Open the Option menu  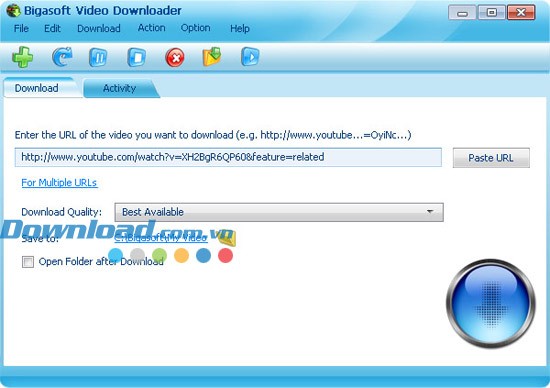(195, 28)
